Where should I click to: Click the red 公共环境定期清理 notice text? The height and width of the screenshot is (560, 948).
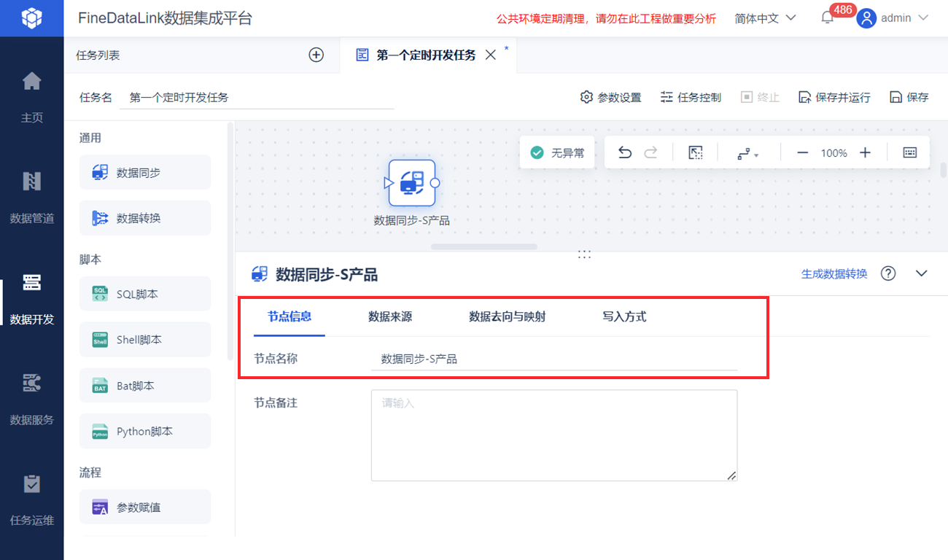point(606,18)
